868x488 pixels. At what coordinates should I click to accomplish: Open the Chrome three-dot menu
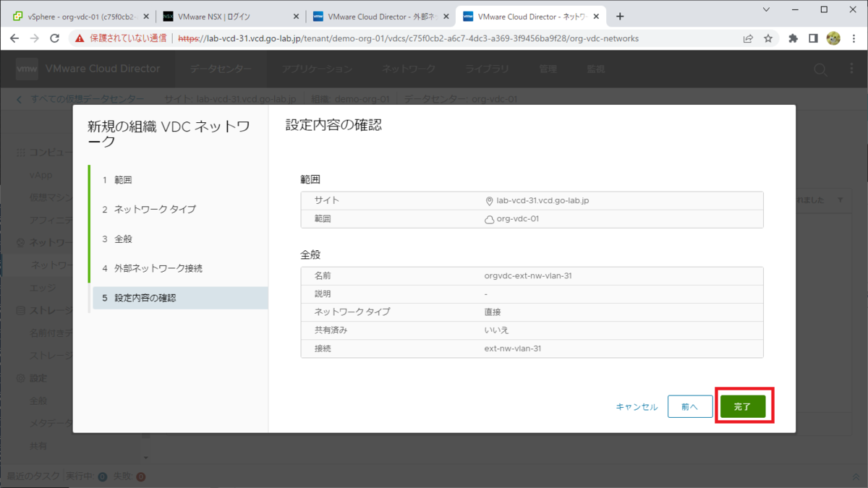[x=854, y=38]
